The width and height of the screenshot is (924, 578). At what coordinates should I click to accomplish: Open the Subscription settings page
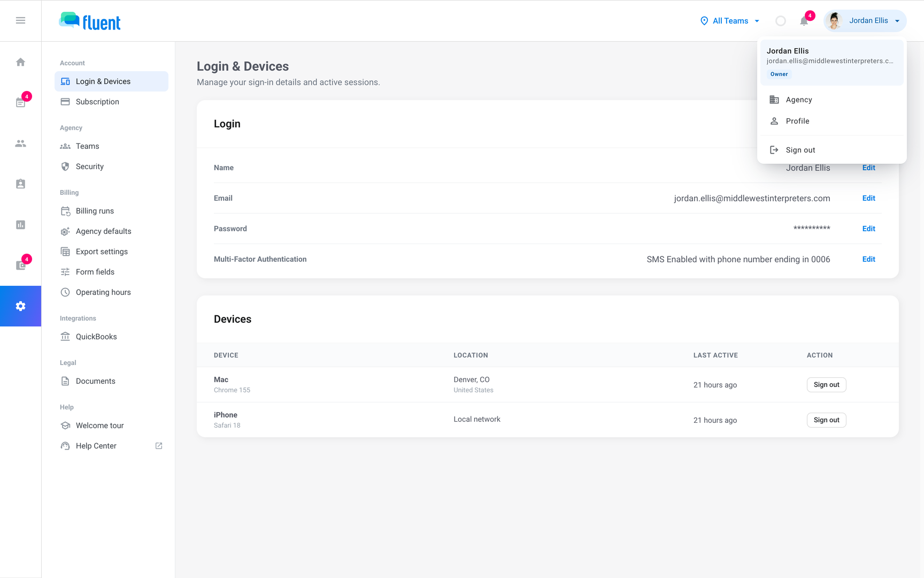pyautogui.click(x=111, y=102)
